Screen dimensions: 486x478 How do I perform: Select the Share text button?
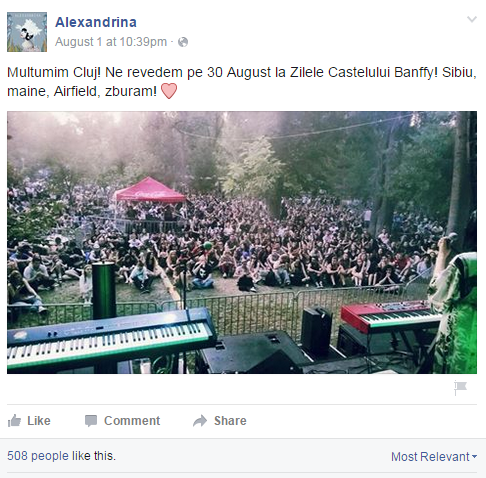pyautogui.click(x=230, y=421)
